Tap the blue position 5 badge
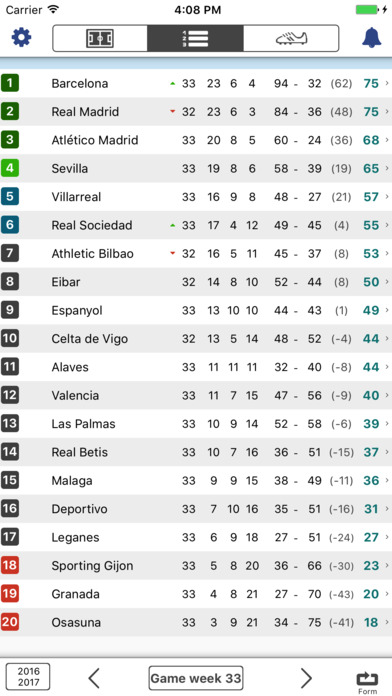This screenshot has height=696, width=392. click(x=10, y=197)
